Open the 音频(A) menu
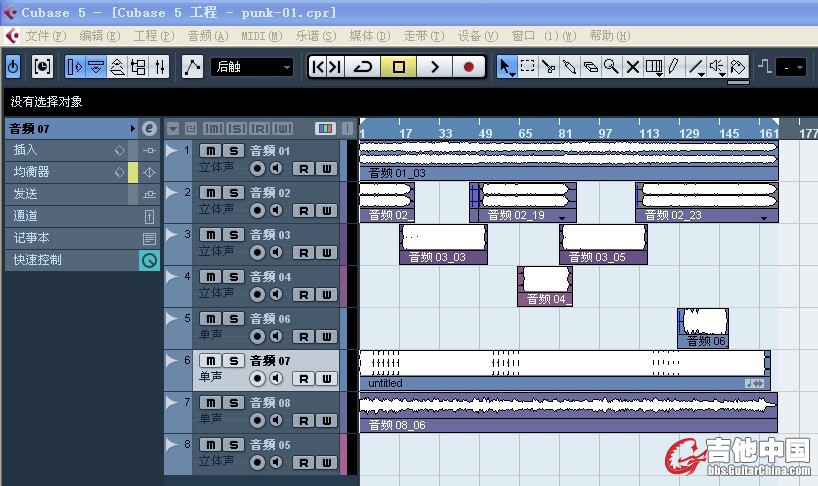Image resolution: width=818 pixels, height=486 pixels. point(208,35)
